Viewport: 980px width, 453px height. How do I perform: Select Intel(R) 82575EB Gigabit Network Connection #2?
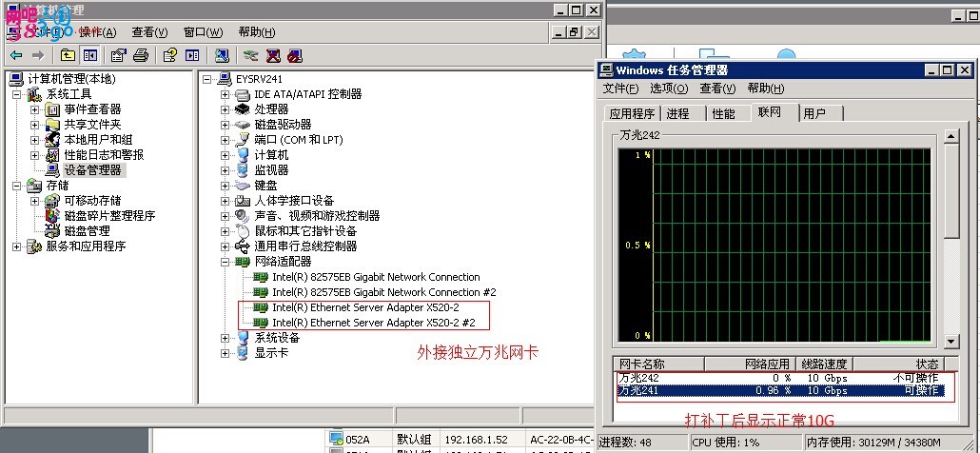pos(383,292)
